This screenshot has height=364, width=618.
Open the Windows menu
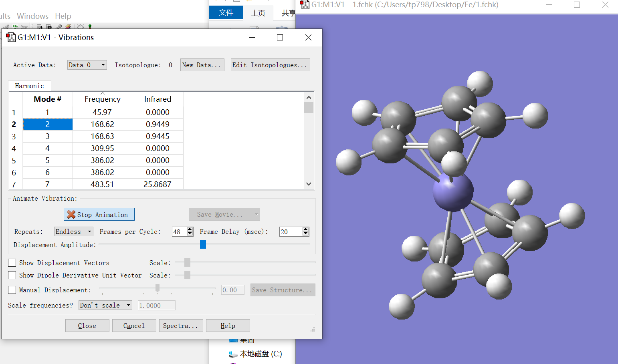point(32,16)
